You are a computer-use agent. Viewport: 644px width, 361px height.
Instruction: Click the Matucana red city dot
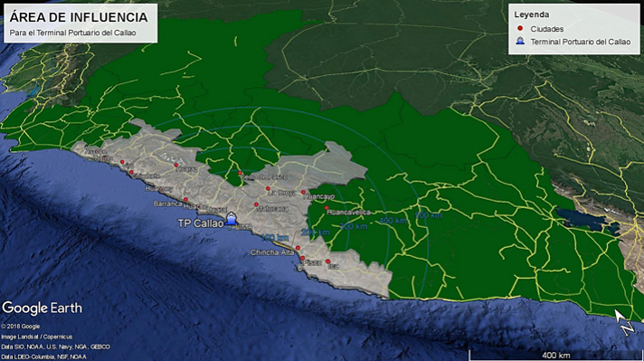(x=256, y=204)
